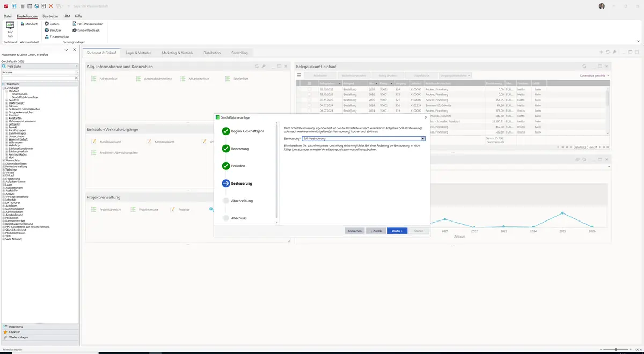Image resolution: width=644 pixels, height=354 pixels.
Task: Open the Bearbeiten ribbon tab
Action: tap(50, 16)
